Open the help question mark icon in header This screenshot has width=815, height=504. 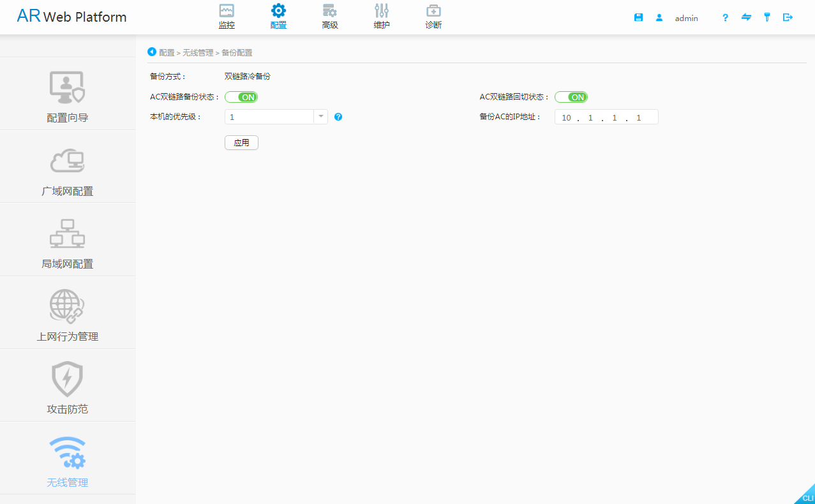725,18
